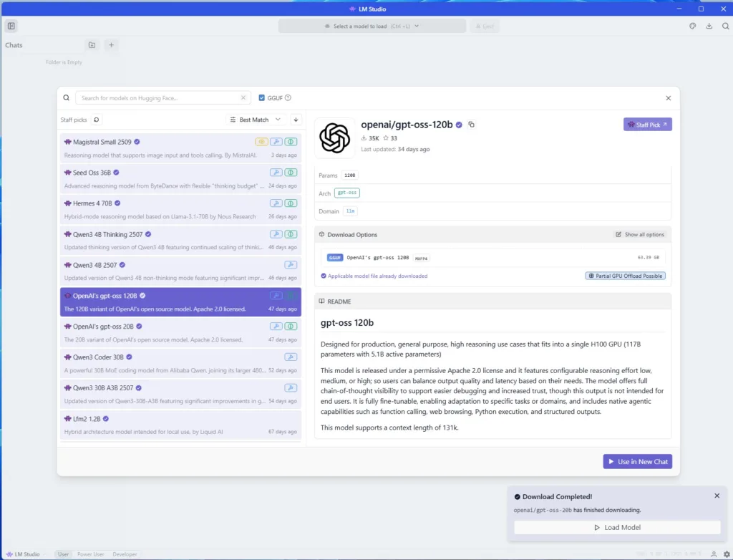Image resolution: width=733 pixels, height=560 pixels.
Task: Click the Search for models on Hugging Face field
Action: tap(162, 98)
